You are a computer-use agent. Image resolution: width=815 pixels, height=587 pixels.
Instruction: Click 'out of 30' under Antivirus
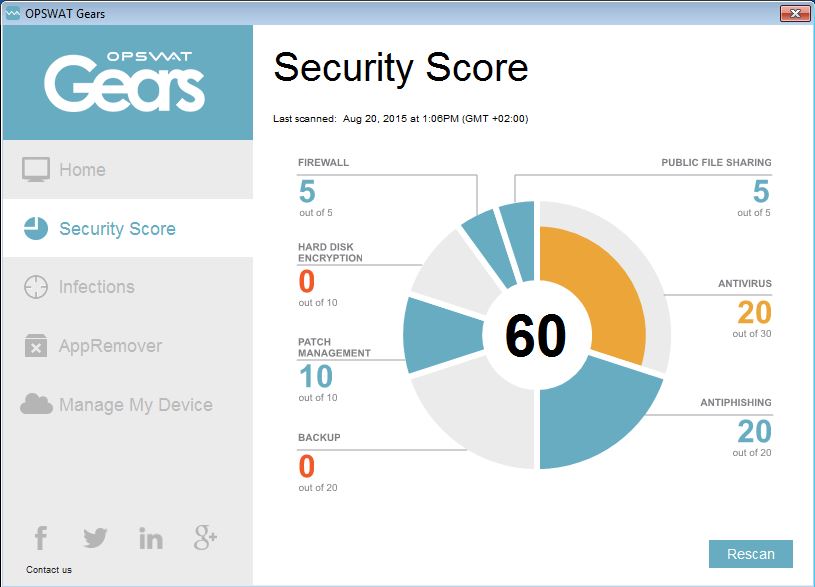tap(752, 334)
